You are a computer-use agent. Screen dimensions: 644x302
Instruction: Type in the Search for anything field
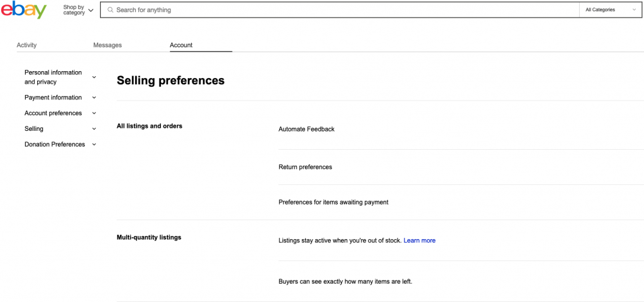[340, 10]
